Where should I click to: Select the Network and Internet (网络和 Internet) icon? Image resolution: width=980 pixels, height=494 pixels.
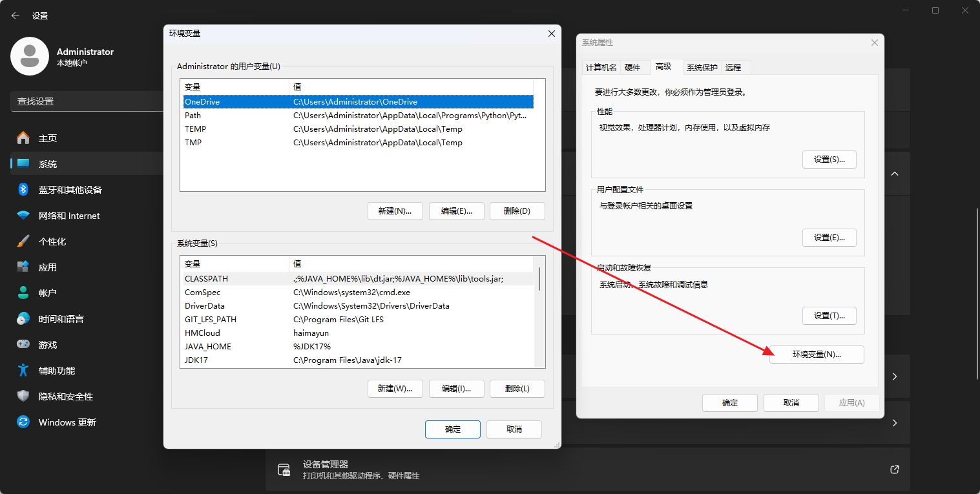(23, 216)
